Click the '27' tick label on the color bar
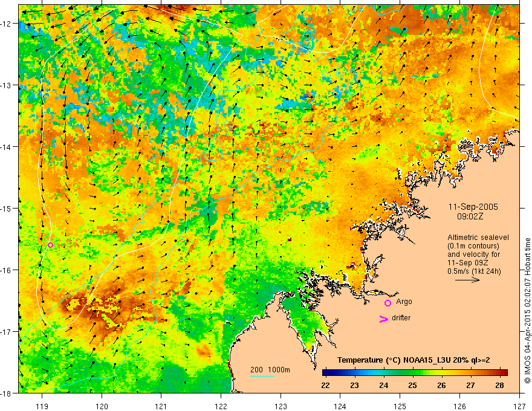Image resolution: width=532 pixels, height=411 pixels. tap(470, 385)
